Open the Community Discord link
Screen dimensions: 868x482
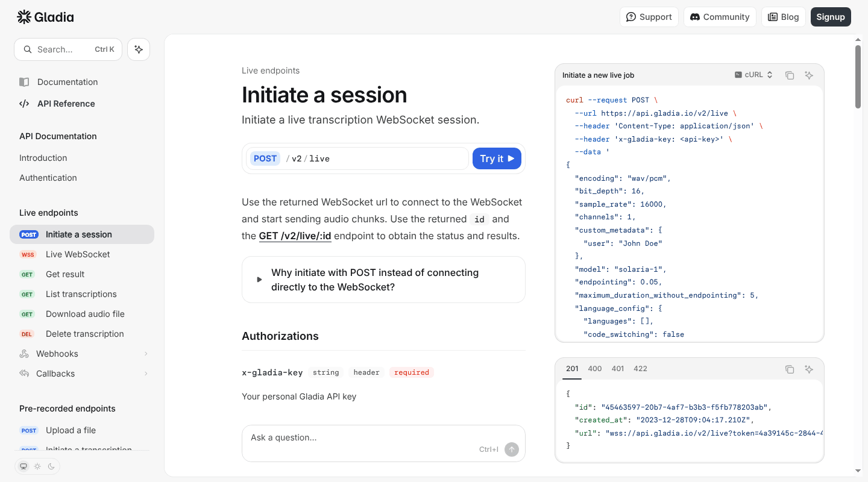[720, 17]
